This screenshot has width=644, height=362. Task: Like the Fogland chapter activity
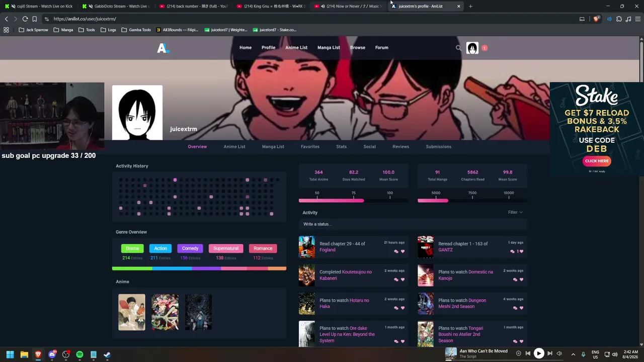[x=403, y=251]
